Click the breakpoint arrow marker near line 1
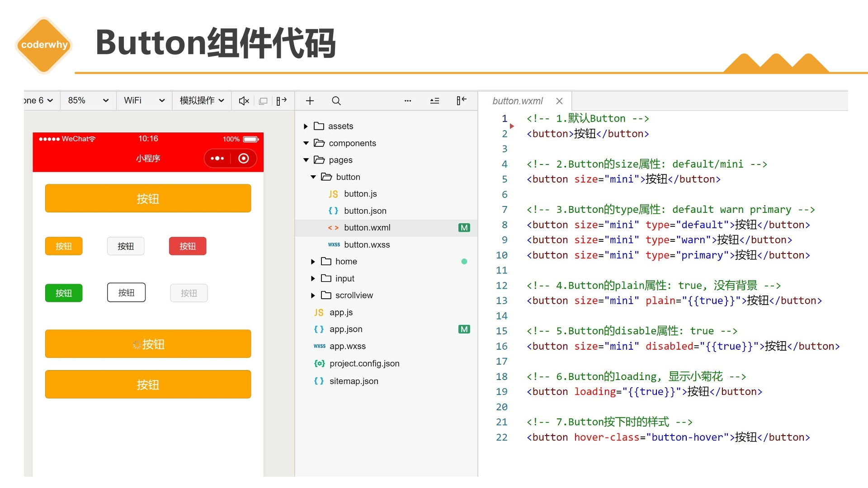 coord(512,126)
